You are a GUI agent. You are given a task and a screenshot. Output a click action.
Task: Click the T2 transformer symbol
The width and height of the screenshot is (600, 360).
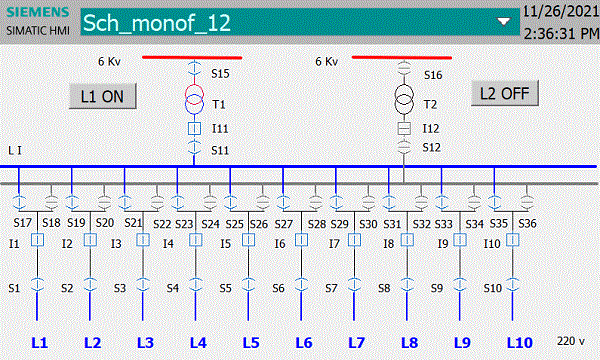[404, 99]
